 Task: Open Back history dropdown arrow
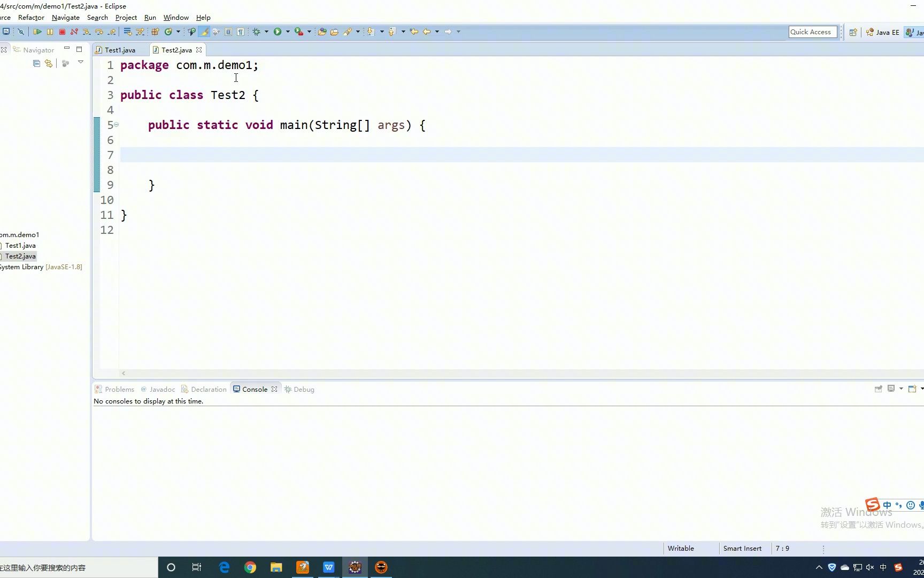click(x=437, y=32)
